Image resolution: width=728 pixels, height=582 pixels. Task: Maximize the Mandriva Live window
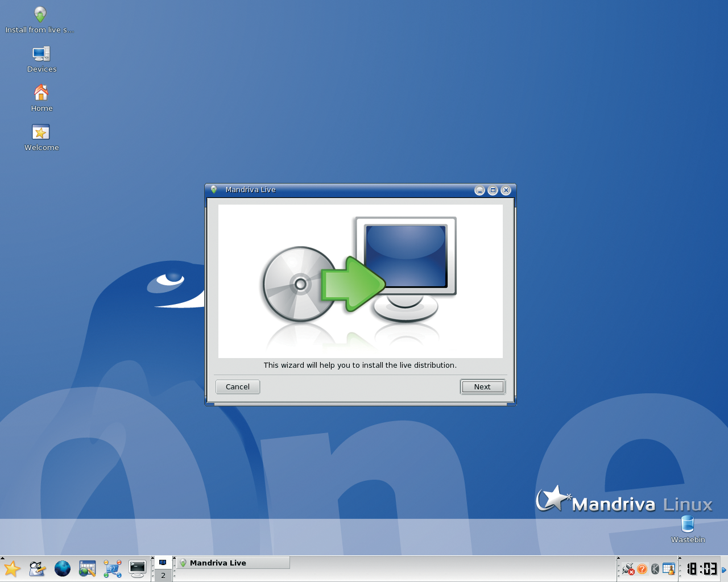click(x=493, y=190)
